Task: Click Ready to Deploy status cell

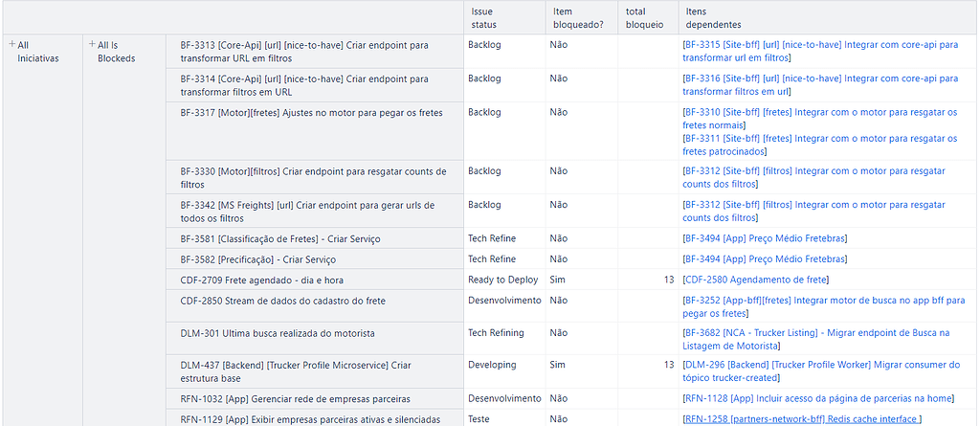Action: pyautogui.click(x=503, y=280)
